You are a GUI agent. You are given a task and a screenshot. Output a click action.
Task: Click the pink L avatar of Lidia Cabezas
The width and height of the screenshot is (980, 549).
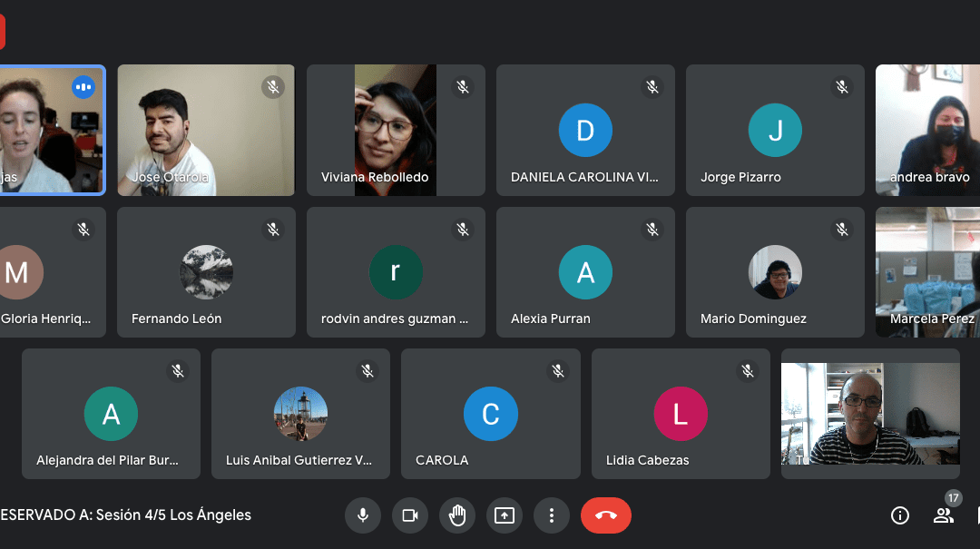[681, 414]
